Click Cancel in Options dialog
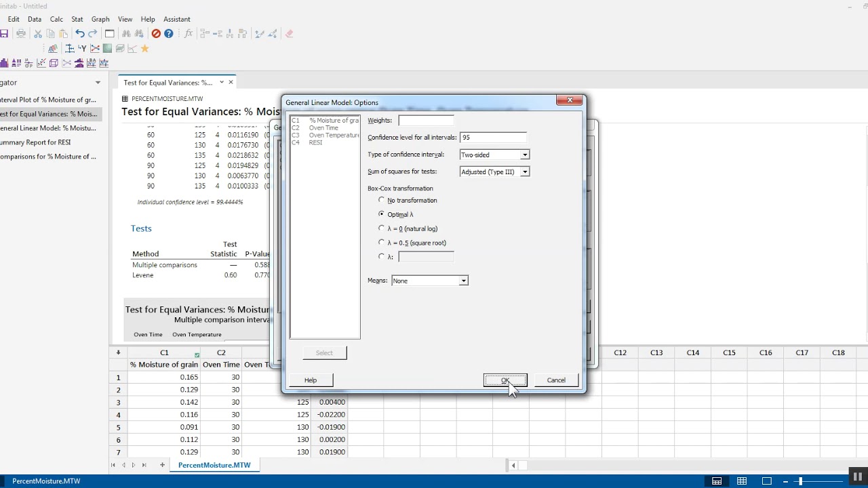The image size is (868, 488). (x=556, y=380)
